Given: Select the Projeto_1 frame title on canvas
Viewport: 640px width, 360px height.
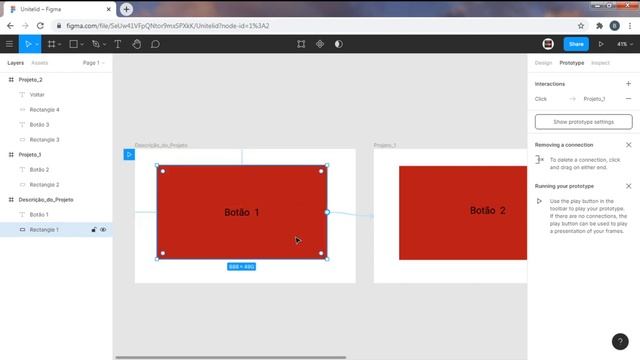Looking at the screenshot, I should tap(385, 145).
